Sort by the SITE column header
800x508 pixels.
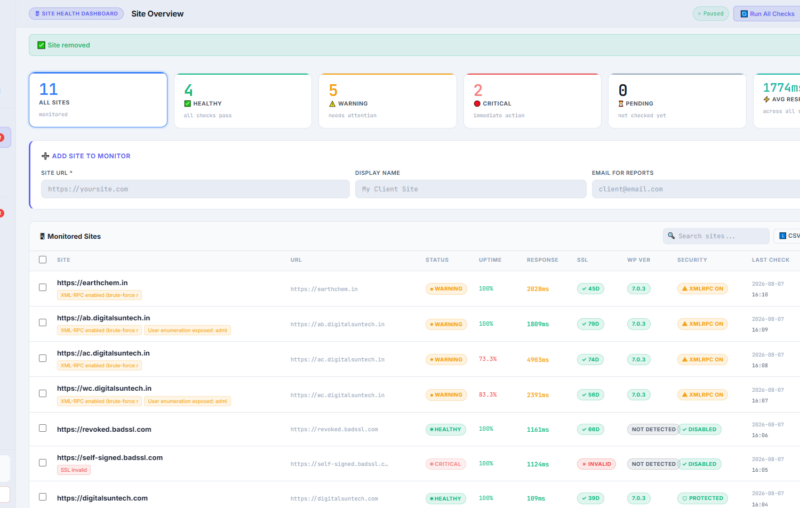point(64,260)
